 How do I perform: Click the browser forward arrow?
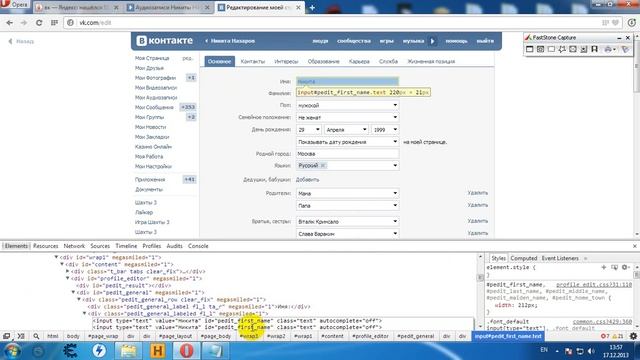coord(24,23)
